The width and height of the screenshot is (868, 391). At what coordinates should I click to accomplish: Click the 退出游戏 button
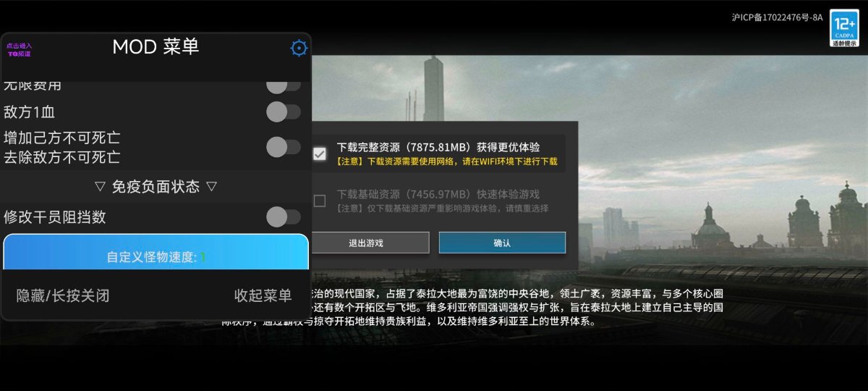366,243
